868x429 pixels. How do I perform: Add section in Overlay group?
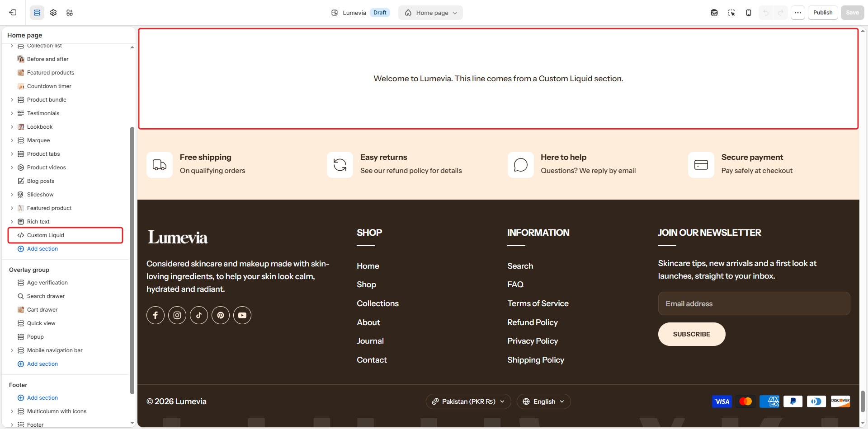click(x=38, y=364)
